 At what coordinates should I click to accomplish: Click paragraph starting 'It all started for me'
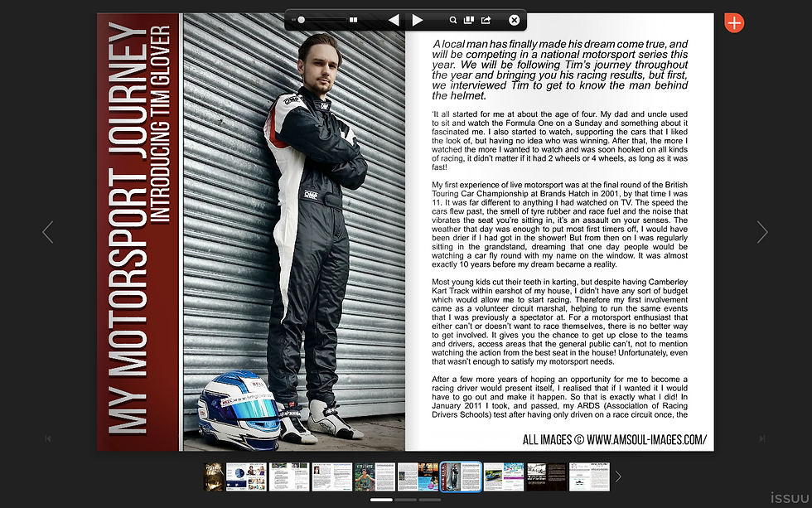560,140
